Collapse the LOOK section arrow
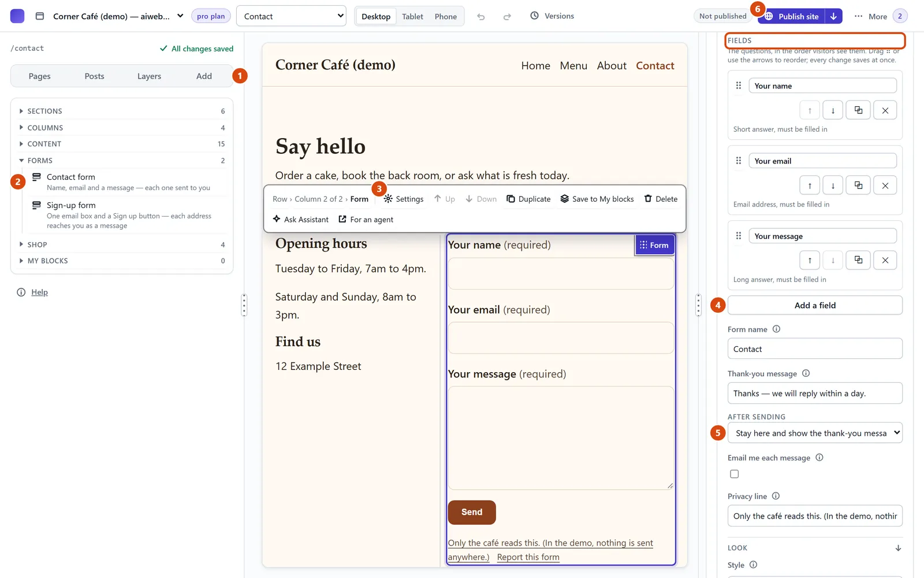924x578 pixels. pos(898,548)
